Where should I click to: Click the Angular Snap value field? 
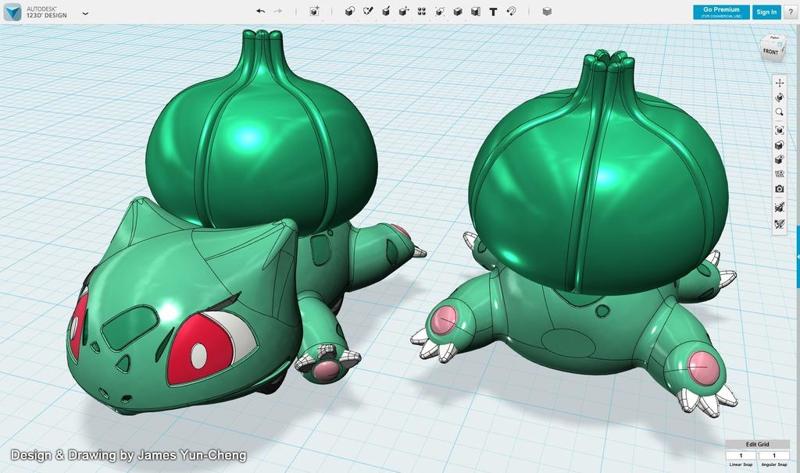pos(773,456)
